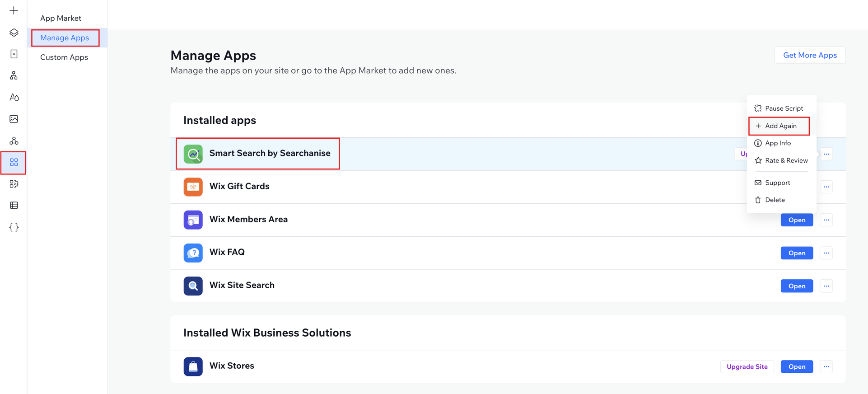This screenshot has width=868, height=394.
Task: Click the Wix Gift Cards name
Action: pos(239,186)
